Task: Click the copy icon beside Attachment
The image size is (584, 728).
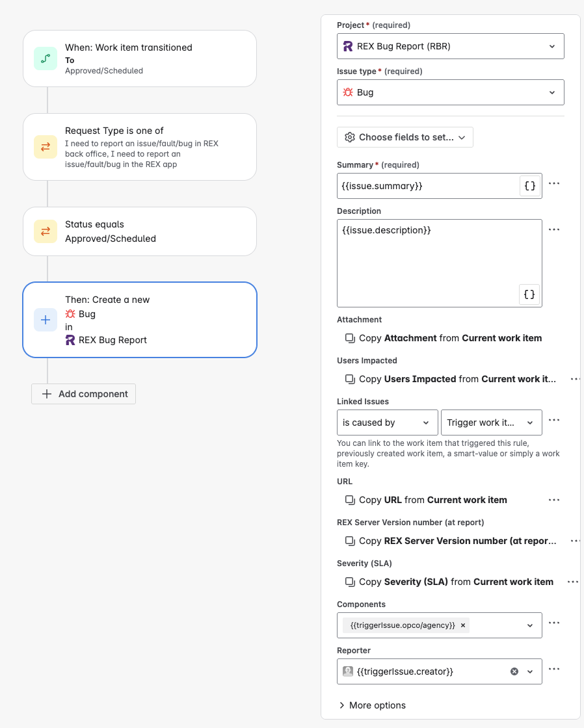Action: coord(350,338)
